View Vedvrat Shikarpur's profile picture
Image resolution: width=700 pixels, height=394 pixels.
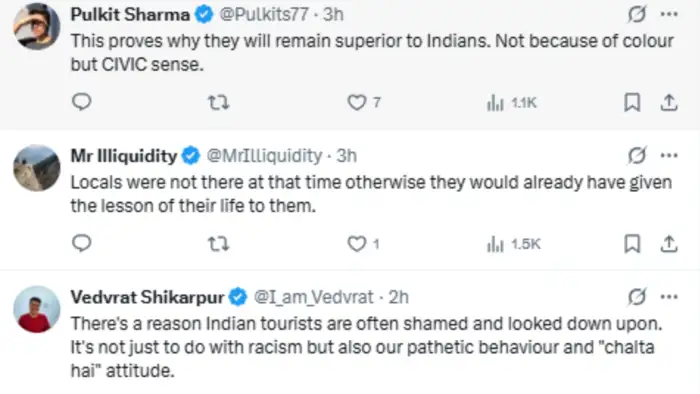coord(37,309)
